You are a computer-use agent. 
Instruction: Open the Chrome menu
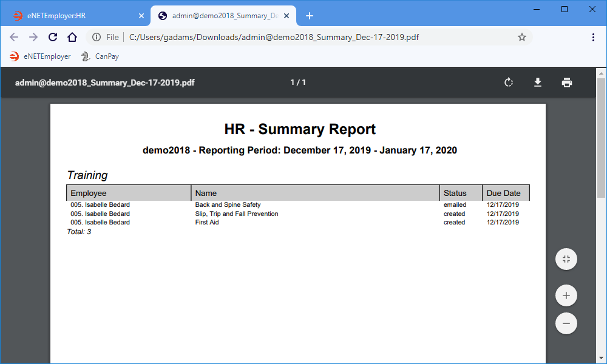pos(593,37)
